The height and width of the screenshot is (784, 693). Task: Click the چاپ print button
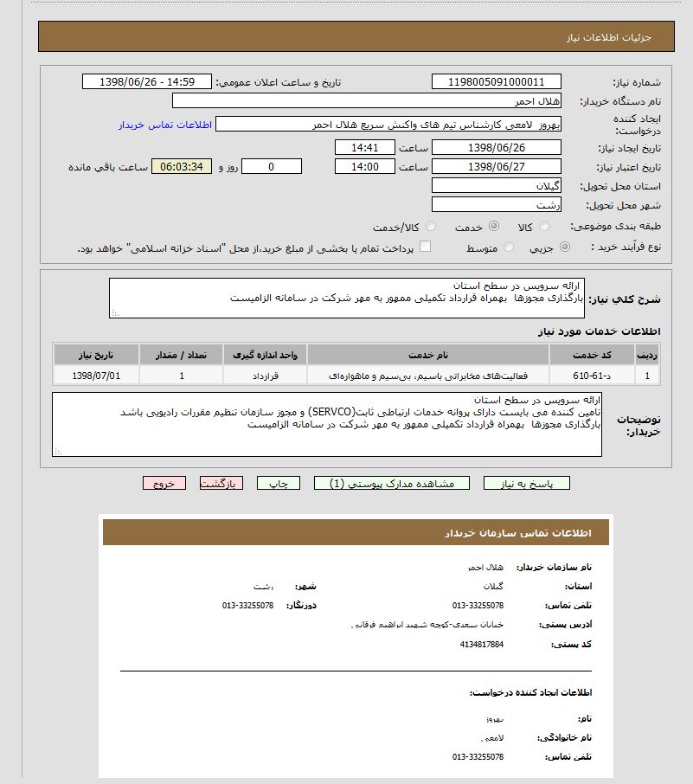278,483
